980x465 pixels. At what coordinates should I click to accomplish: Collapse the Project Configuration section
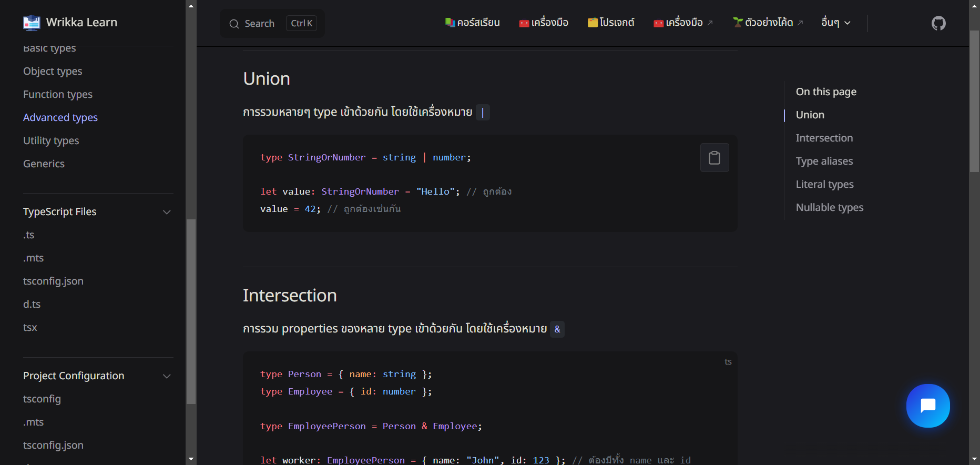click(167, 376)
